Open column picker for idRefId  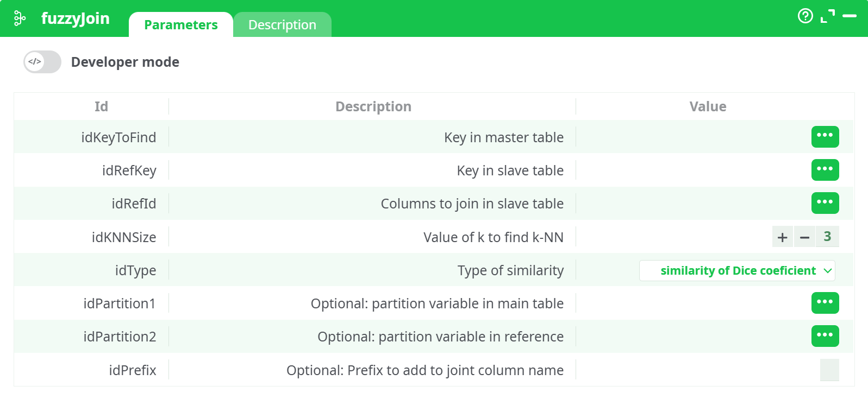pyautogui.click(x=825, y=203)
